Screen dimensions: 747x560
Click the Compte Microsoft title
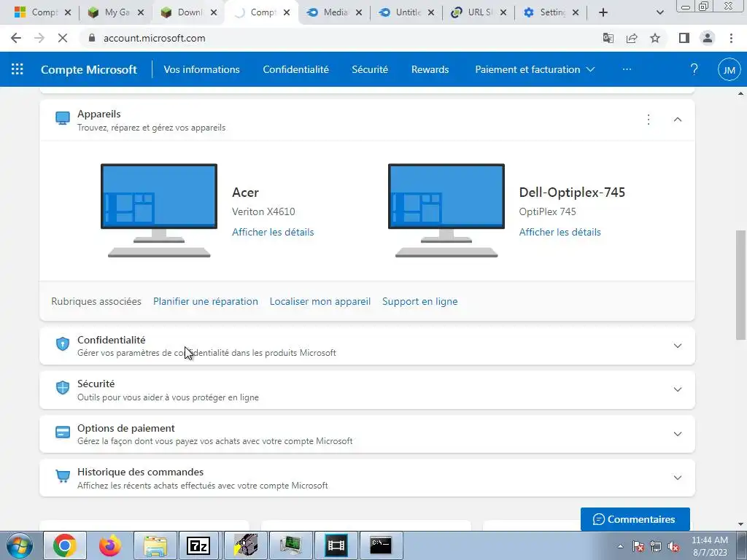click(x=88, y=69)
